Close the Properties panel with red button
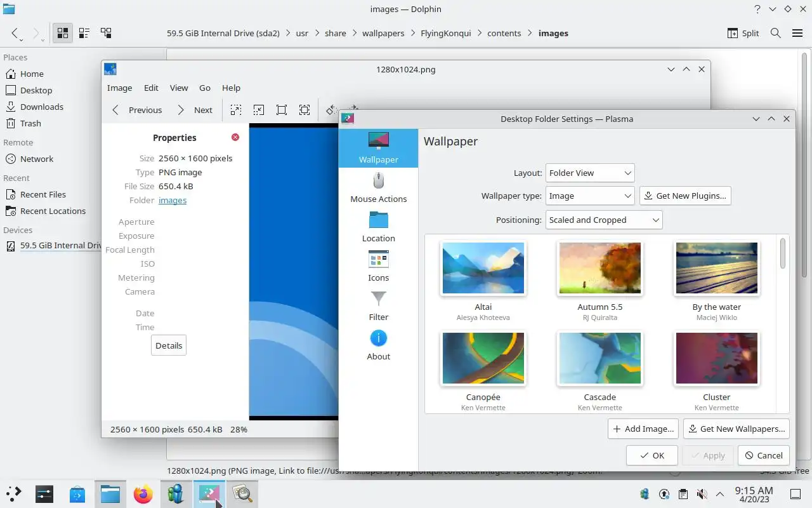This screenshot has width=812, height=508. (235, 137)
